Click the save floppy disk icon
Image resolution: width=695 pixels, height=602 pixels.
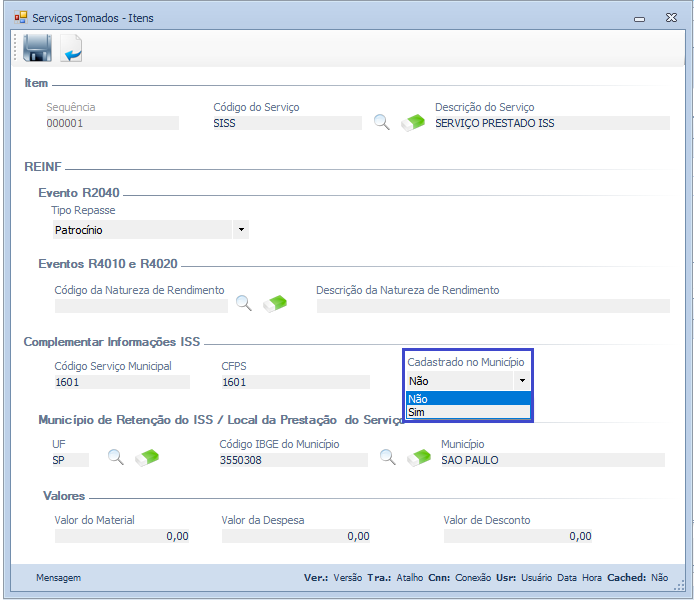(37, 48)
